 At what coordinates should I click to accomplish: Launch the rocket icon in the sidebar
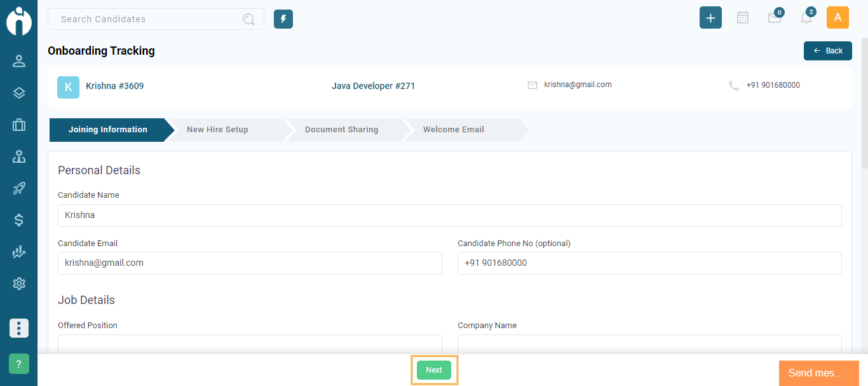19,188
